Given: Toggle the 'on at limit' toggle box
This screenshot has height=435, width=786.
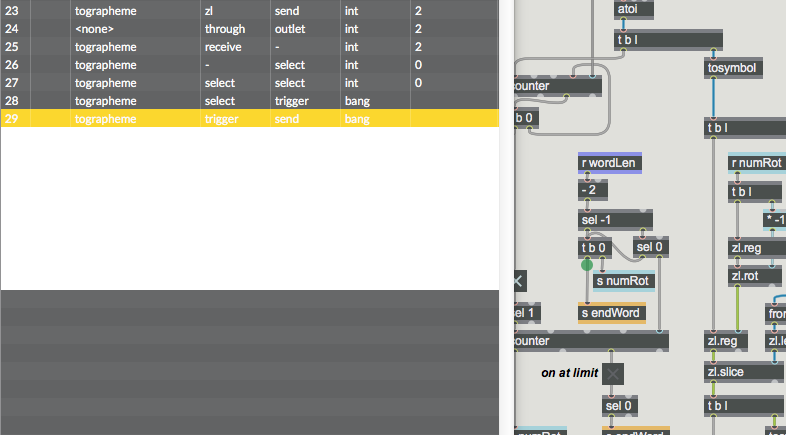Looking at the screenshot, I should 613,374.
